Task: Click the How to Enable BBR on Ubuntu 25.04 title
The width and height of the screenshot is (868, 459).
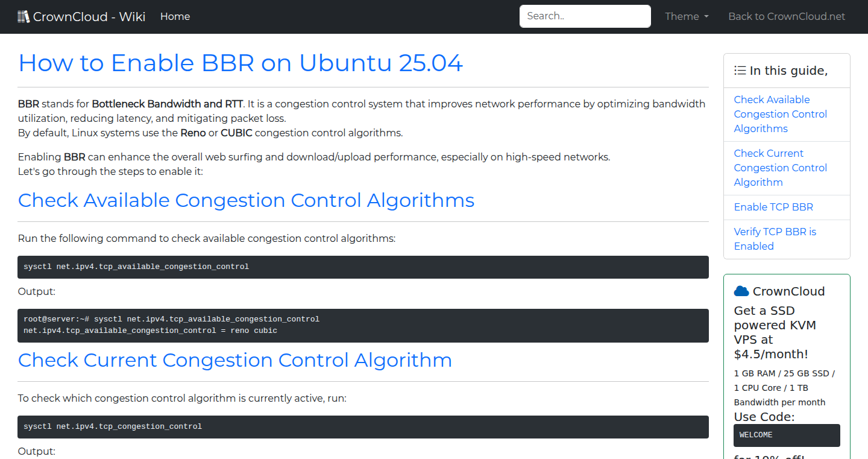Action: tap(241, 63)
